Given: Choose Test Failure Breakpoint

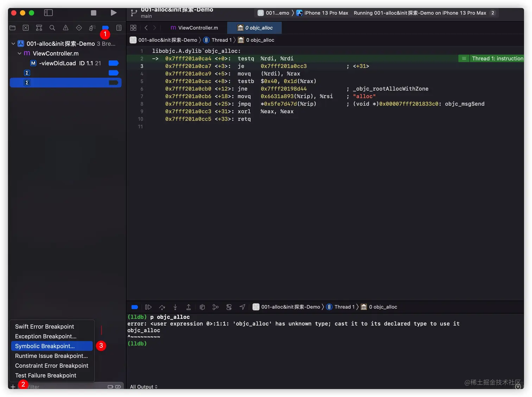Looking at the screenshot, I should point(52,376).
